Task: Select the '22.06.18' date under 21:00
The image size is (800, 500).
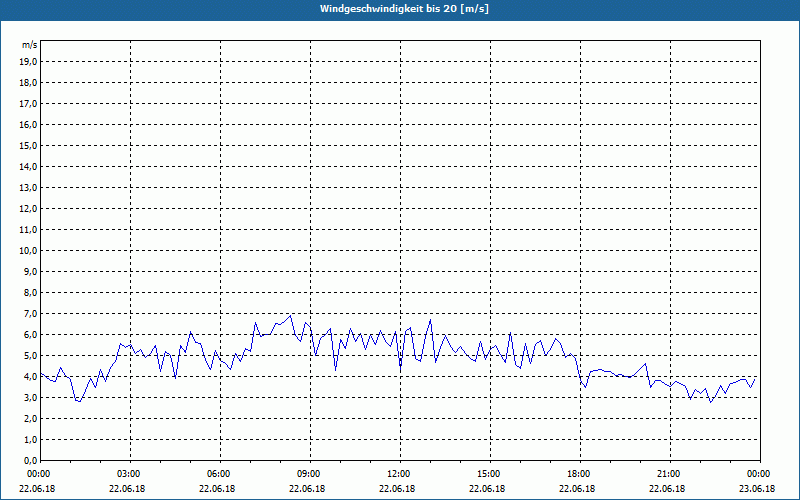Action: click(x=667, y=489)
